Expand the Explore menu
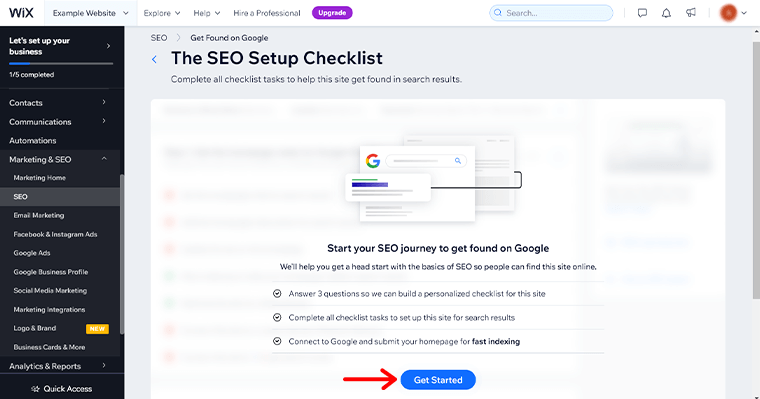 click(x=162, y=13)
